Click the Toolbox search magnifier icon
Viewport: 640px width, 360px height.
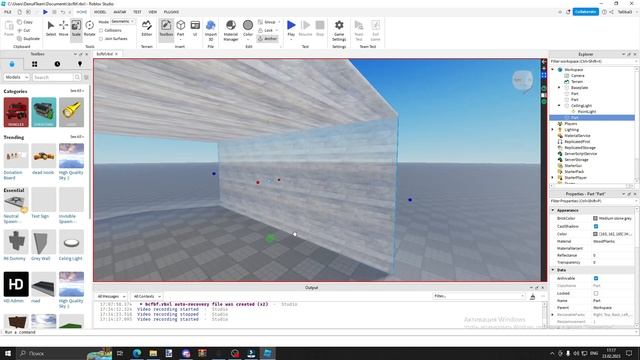click(77, 77)
